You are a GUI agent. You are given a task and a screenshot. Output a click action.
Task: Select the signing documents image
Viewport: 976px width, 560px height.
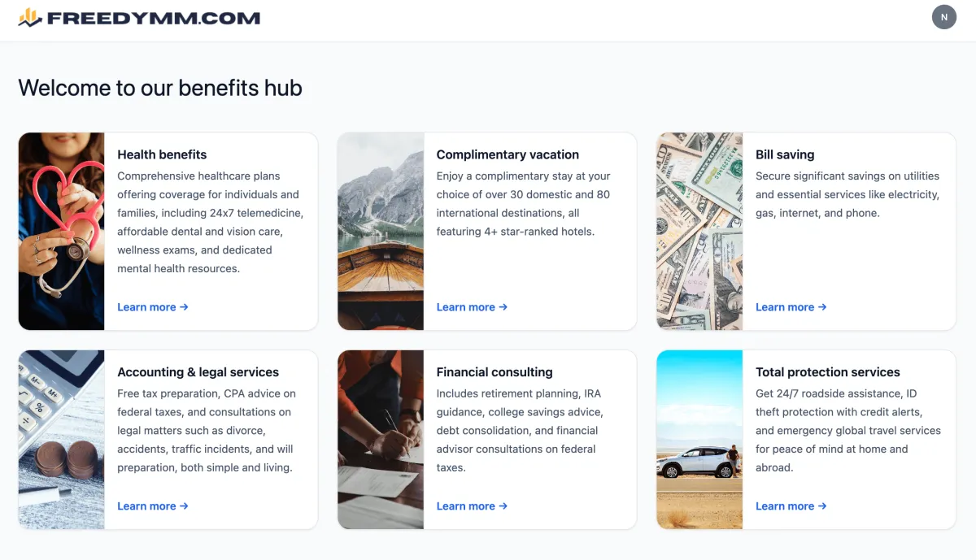(381, 440)
